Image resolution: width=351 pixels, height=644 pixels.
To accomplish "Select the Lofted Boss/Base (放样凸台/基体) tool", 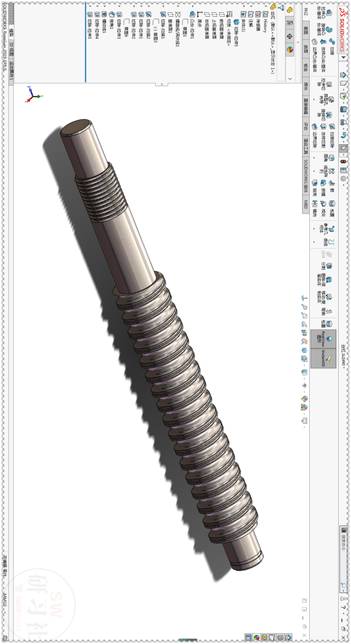I will click(323, 42).
